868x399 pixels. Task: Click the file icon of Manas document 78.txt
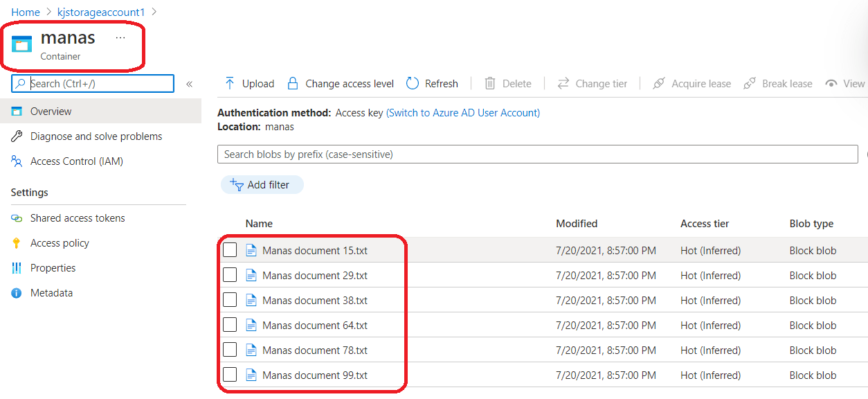[251, 350]
